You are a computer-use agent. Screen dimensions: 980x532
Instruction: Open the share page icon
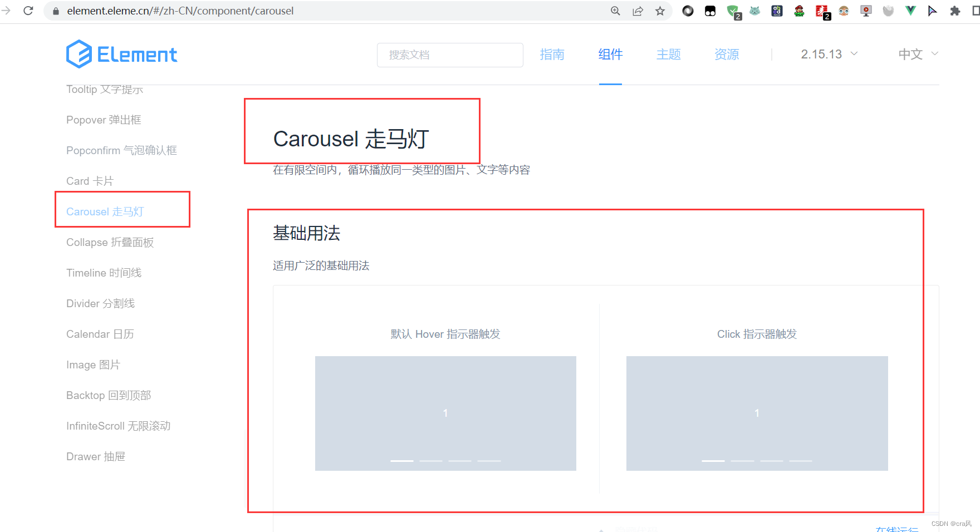point(638,11)
